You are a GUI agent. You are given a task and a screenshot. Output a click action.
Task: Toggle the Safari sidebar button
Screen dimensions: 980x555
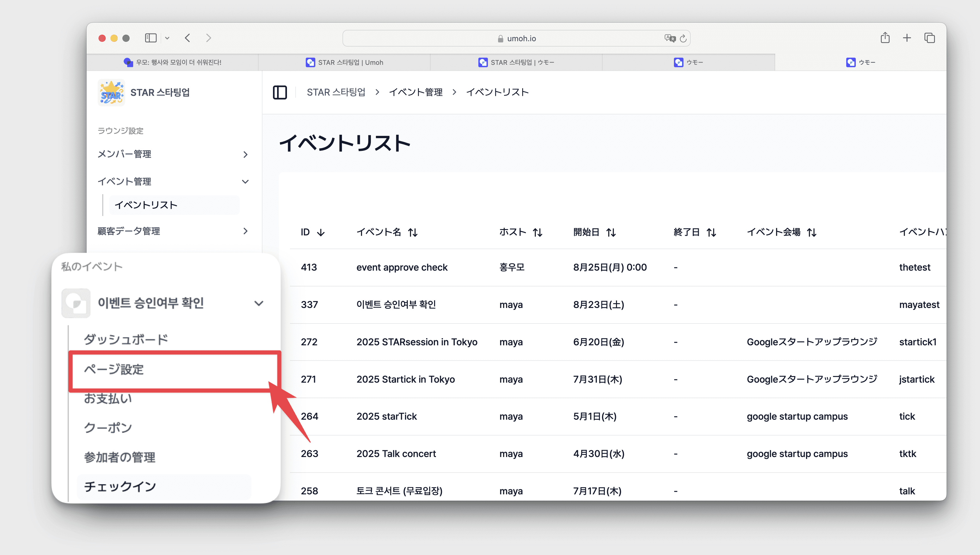[x=150, y=38]
